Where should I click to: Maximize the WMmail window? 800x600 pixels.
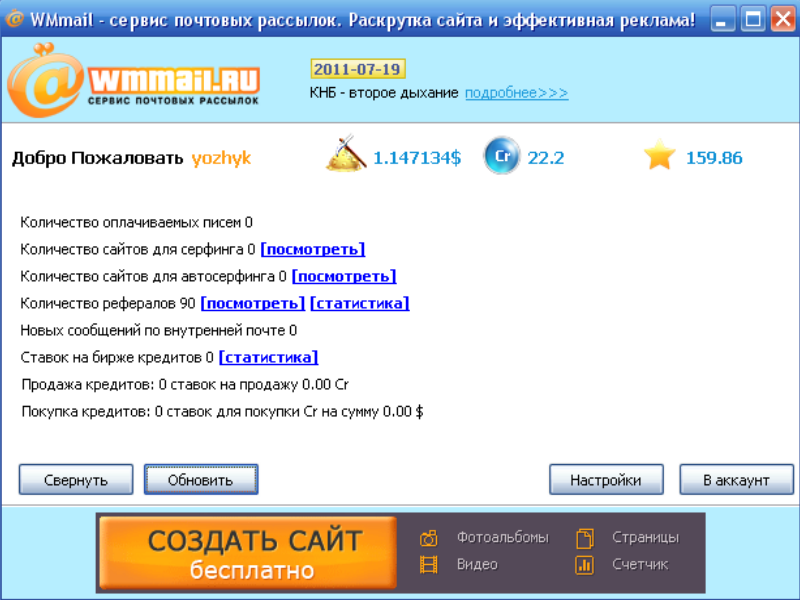pos(753,19)
